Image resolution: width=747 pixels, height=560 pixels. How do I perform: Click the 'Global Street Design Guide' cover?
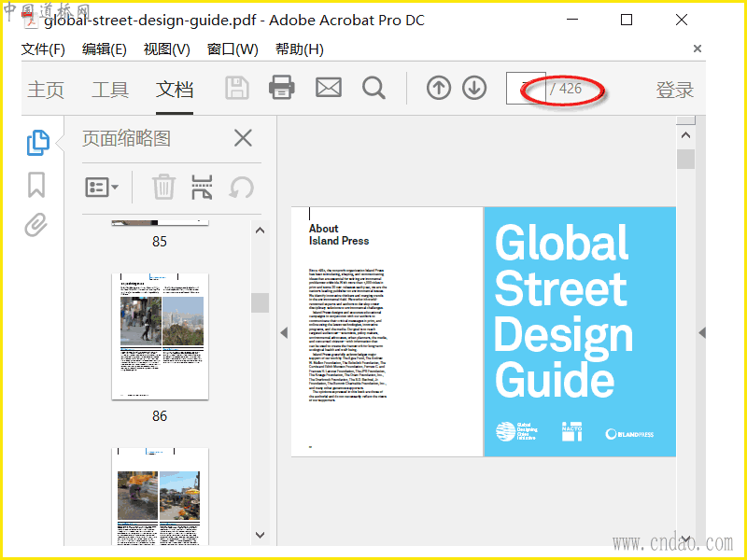coord(580,332)
